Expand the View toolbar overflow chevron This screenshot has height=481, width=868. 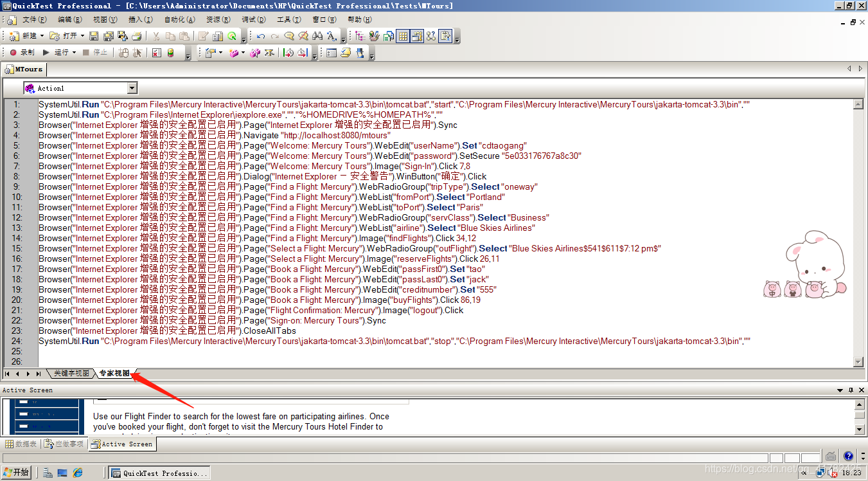tap(457, 40)
